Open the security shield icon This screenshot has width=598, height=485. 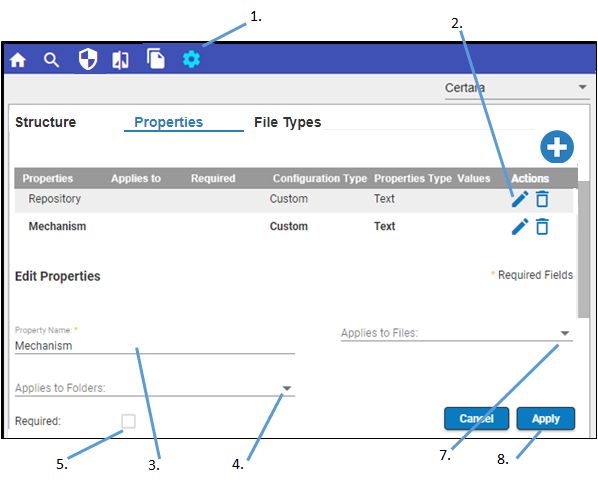[88, 59]
